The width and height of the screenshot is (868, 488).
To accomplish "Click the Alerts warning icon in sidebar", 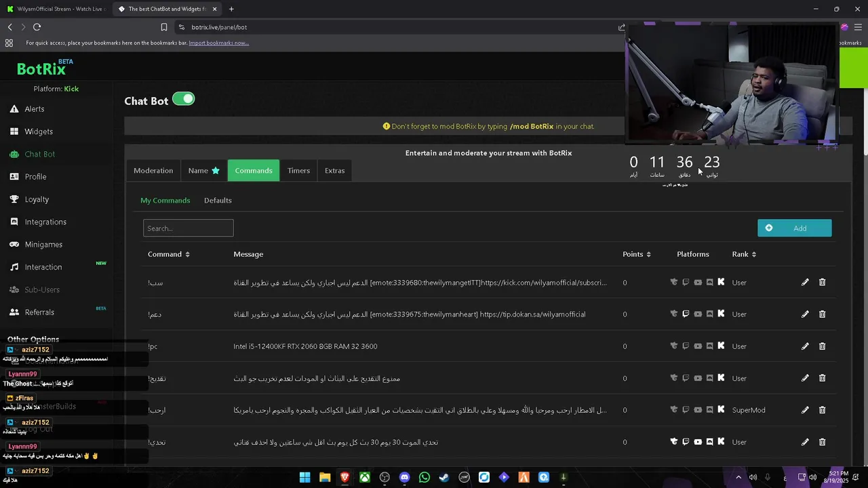I will (x=14, y=109).
